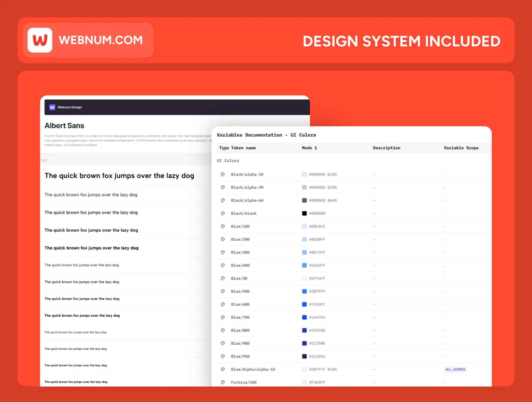Click the Mode 1 column header
This screenshot has width=532, height=402.
point(309,148)
